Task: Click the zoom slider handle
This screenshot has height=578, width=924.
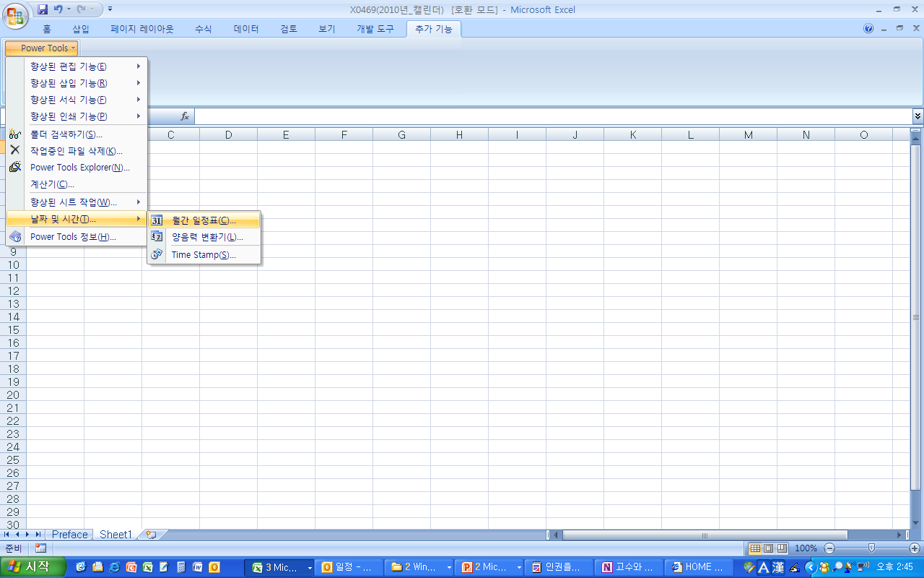Action: click(871, 548)
